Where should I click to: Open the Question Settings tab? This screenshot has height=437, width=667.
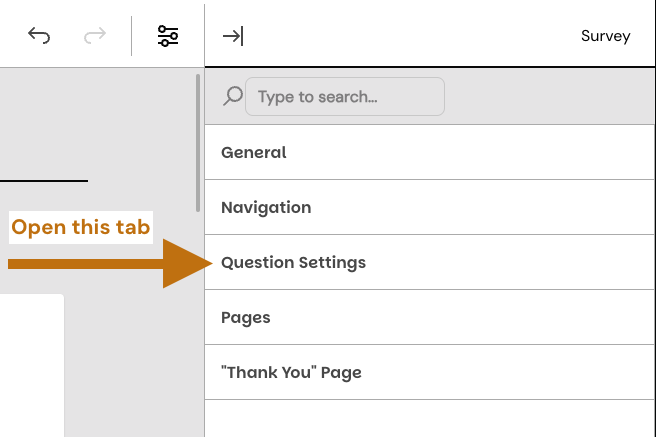[293, 262]
